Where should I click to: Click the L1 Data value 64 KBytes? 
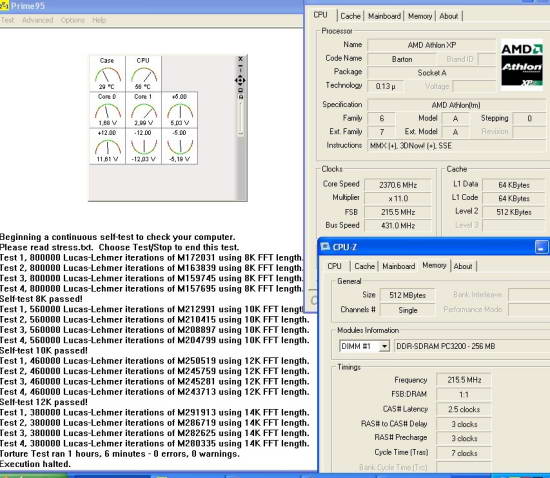[514, 185]
